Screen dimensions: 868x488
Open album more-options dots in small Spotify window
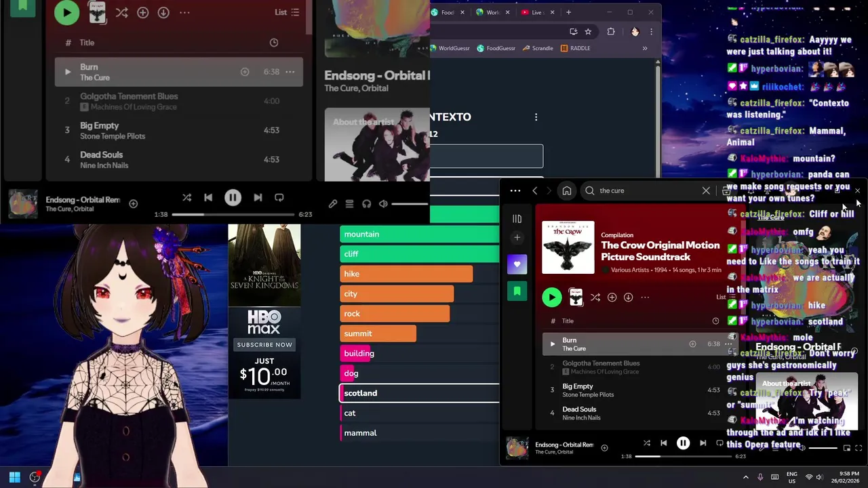pyautogui.click(x=645, y=297)
